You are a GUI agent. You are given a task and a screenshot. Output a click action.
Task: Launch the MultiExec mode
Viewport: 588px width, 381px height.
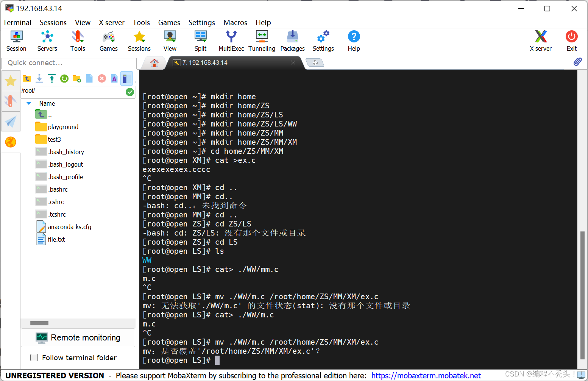(x=231, y=41)
